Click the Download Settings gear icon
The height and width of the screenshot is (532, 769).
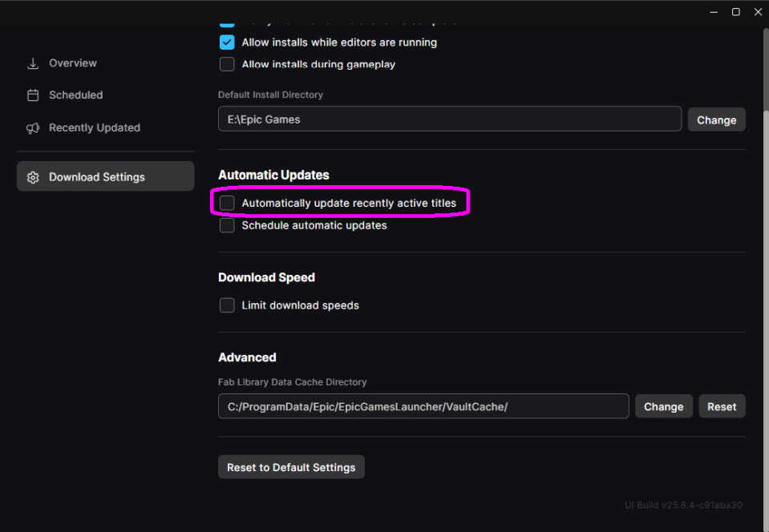click(x=33, y=177)
